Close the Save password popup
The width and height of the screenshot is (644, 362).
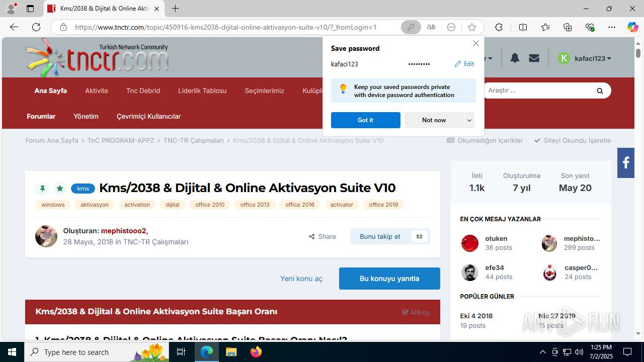point(475,43)
